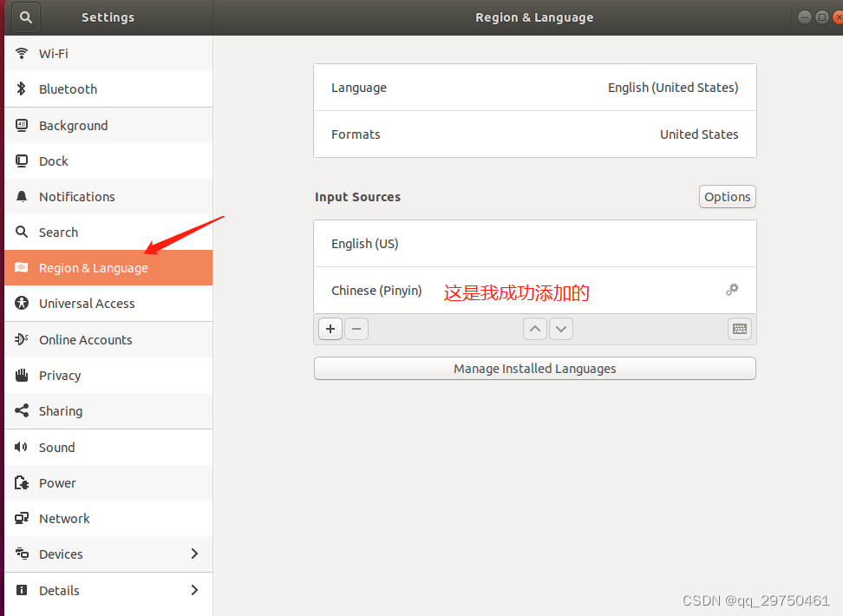The image size is (843, 616).
Task: Open Chinese (Pinyin) preferences gear icon
Action: click(732, 290)
